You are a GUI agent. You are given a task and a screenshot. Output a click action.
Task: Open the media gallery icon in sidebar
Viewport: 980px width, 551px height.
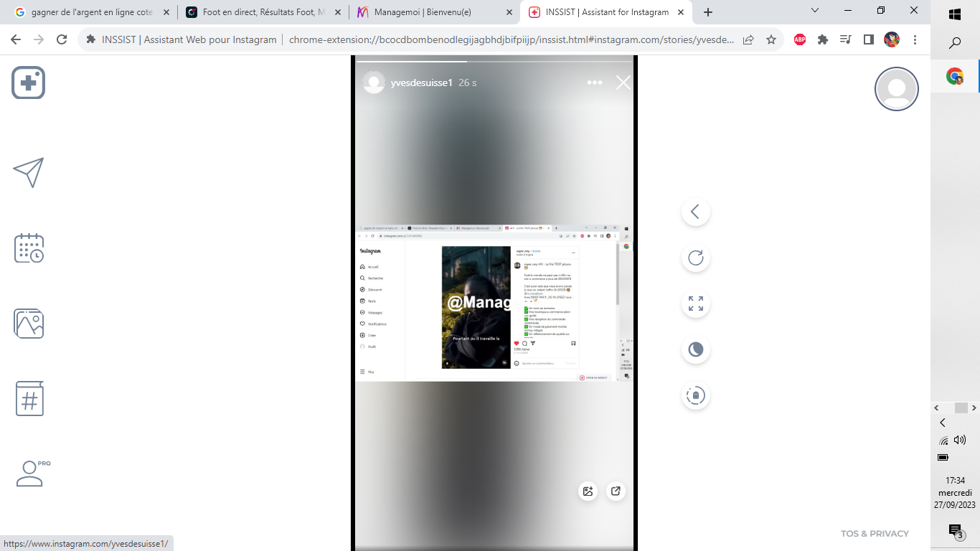click(29, 324)
